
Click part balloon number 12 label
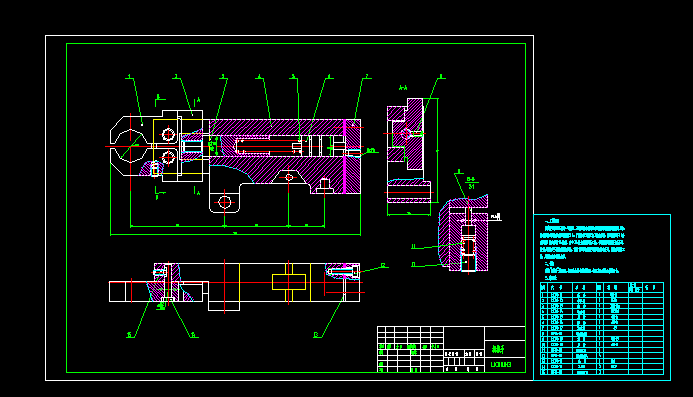(x=383, y=266)
